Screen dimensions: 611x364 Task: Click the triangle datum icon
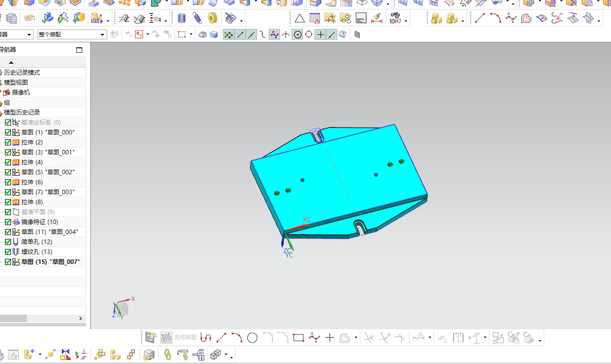[x=300, y=19]
